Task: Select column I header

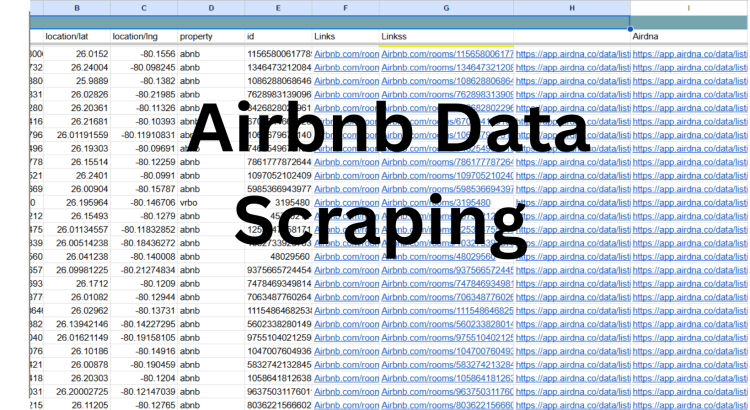Action: pos(689,8)
